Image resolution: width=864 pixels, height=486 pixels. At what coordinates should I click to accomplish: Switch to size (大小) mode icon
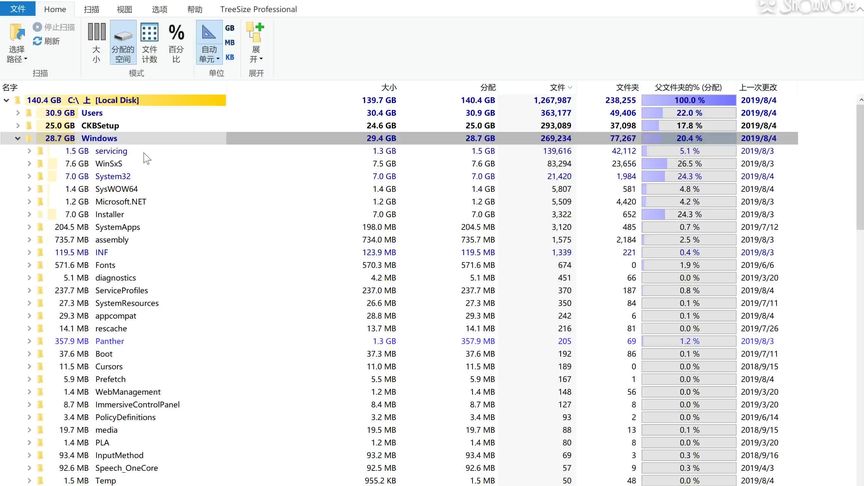point(96,32)
